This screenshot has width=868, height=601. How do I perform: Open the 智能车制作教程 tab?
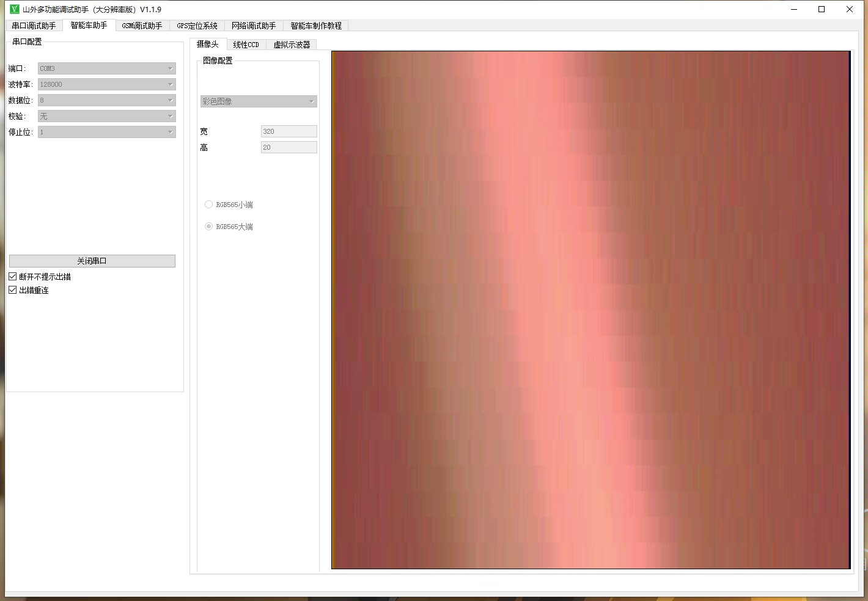click(x=316, y=26)
